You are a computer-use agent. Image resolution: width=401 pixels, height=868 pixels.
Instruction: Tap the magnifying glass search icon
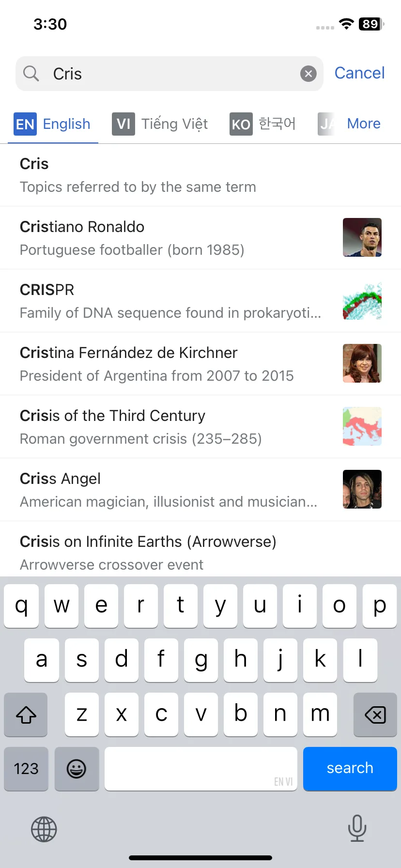[x=31, y=74]
